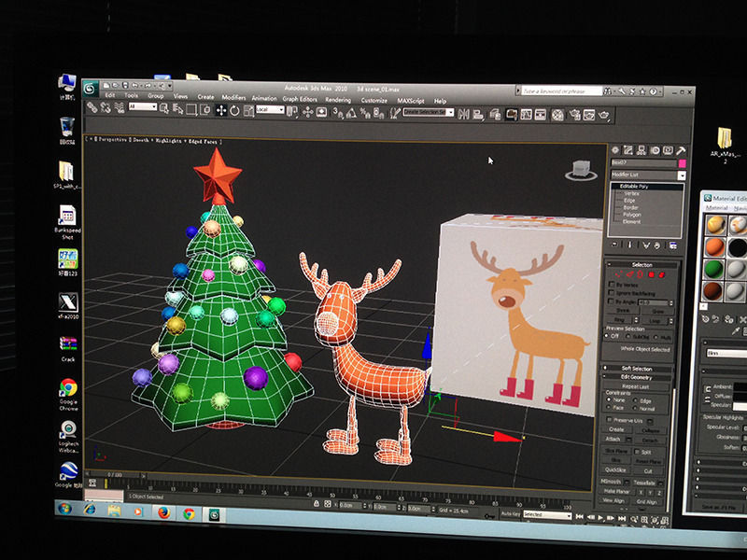This screenshot has height=560, width=747.
Task: Open the Modifiers menu
Action: pos(233,97)
